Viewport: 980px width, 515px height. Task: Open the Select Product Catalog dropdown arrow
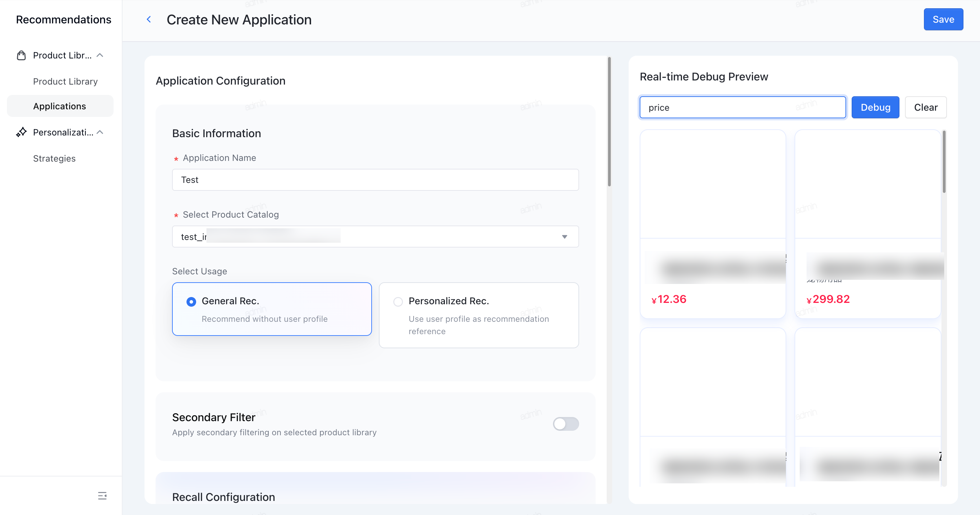(564, 237)
